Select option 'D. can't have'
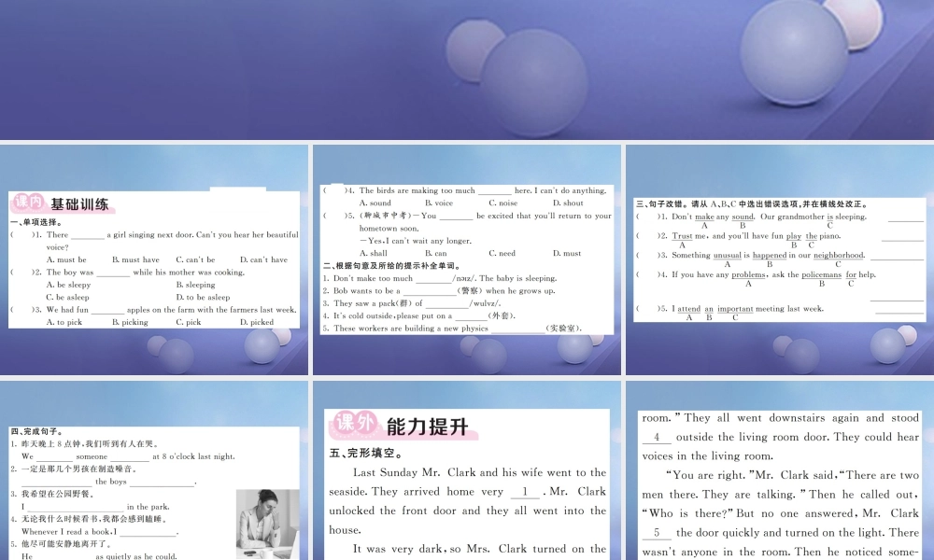Image resolution: width=934 pixels, height=560 pixels. (264, 259)
